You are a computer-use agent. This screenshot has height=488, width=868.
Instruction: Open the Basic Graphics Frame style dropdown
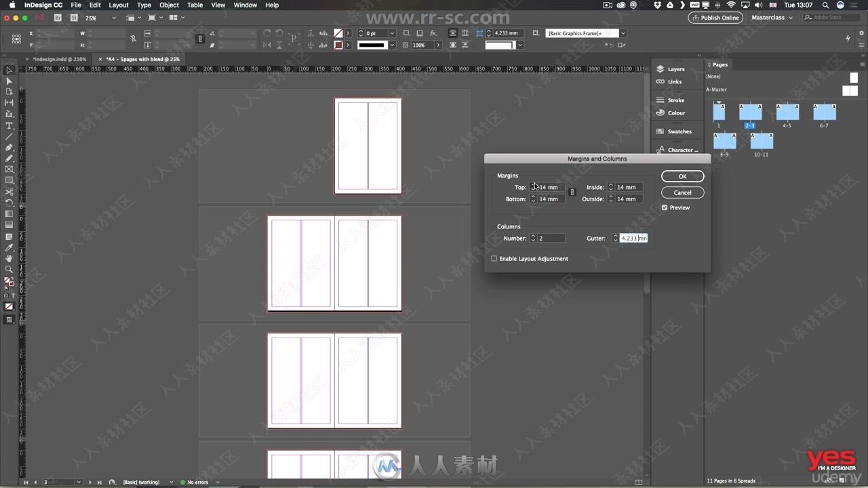click(623, 33)
